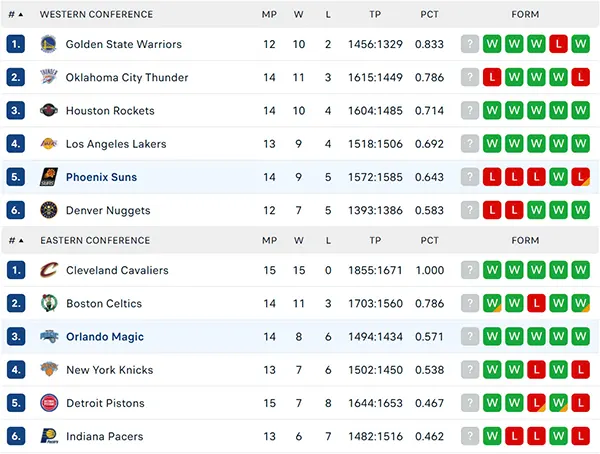600x454 pixels.
Task: Click the Golden State Warriors logo
Action: click(49, 44)
